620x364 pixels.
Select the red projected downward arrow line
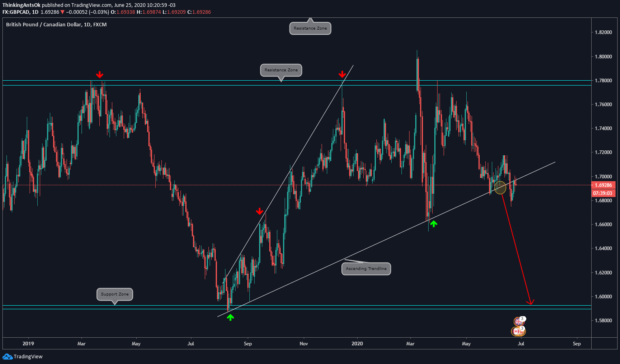pos(516,248)
